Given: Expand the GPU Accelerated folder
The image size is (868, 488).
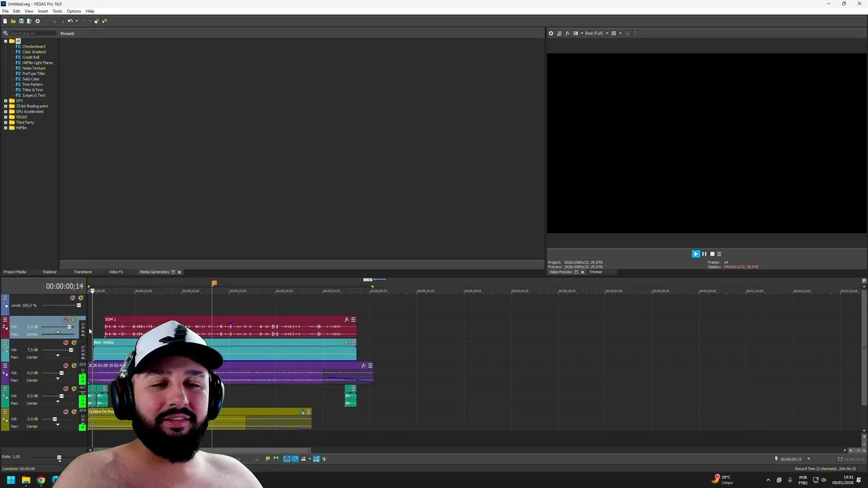Looking at the screenshot, I should (5, 112).
